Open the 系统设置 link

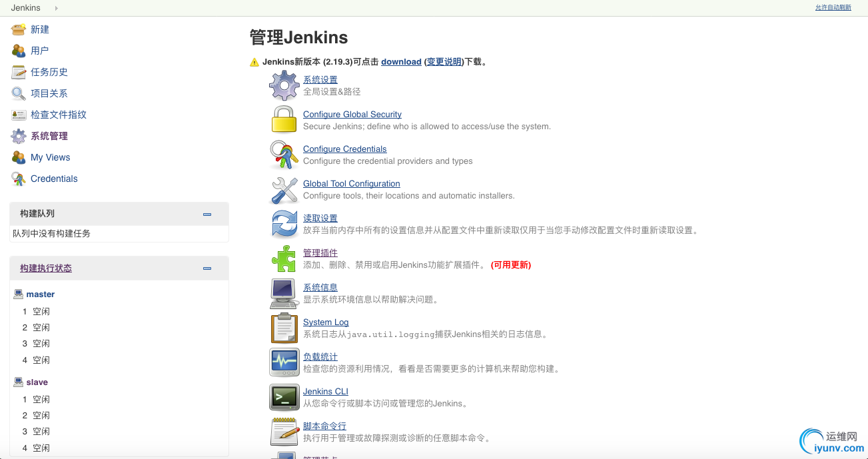point(320,80)
